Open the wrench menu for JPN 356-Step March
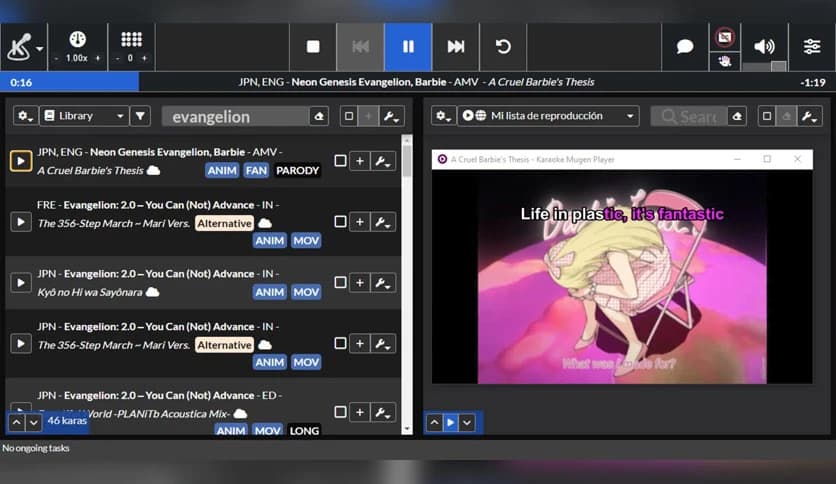 coord(383,343)
